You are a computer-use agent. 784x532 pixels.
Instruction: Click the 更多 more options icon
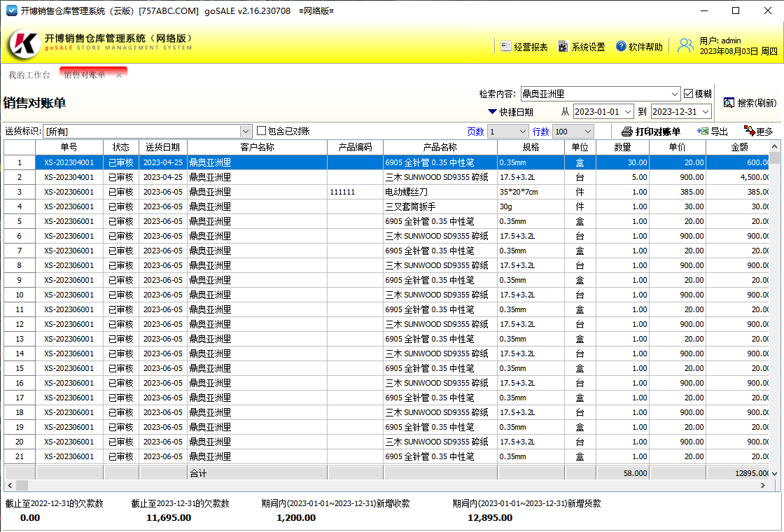750,132
